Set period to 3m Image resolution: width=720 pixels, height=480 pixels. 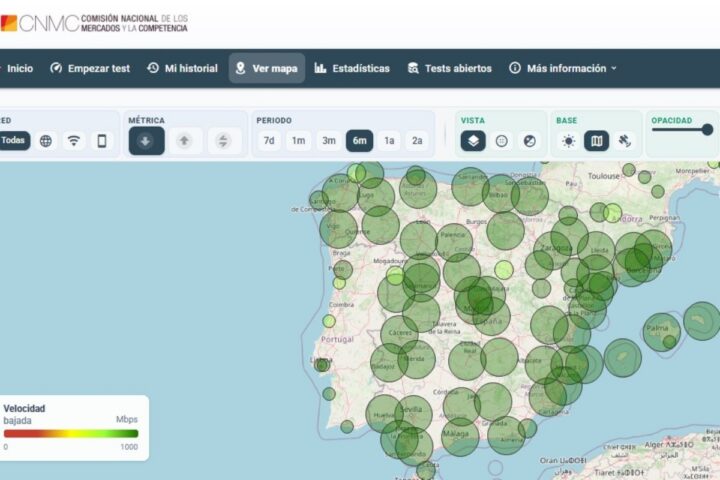coord(329,141)
